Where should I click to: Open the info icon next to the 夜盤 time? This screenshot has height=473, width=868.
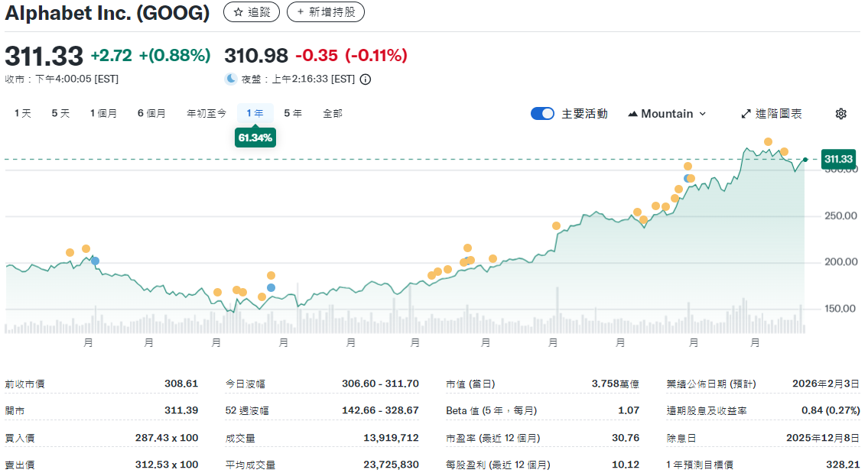(366, 79)
